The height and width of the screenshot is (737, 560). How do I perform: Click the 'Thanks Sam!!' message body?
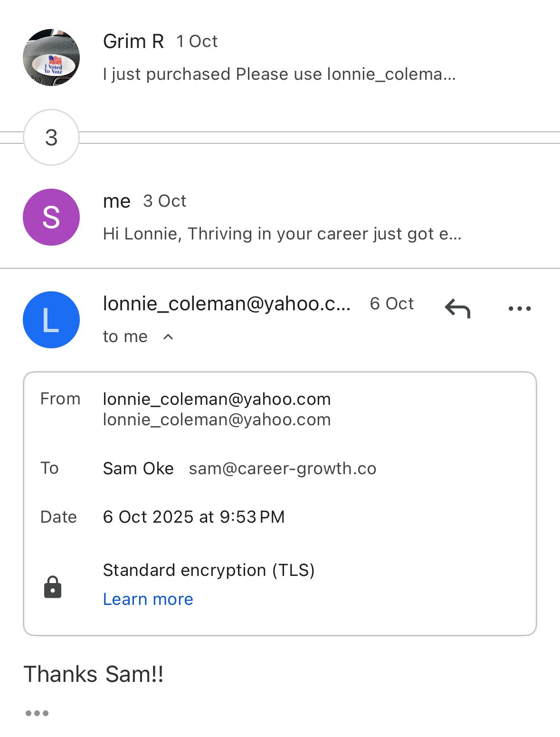[x=94, y=674]
